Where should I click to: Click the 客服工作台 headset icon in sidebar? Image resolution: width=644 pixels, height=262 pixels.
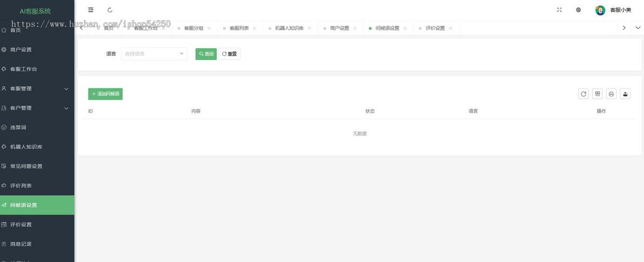[x=4, y=69]
